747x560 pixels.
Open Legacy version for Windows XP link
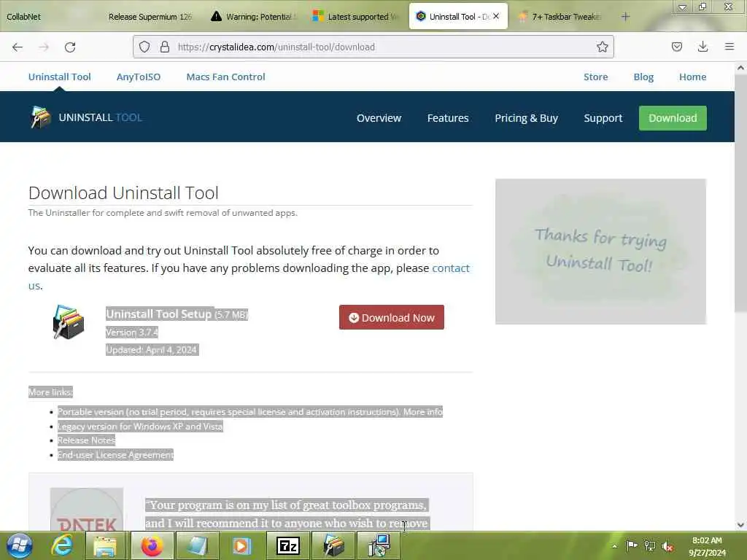coord(140,426)
